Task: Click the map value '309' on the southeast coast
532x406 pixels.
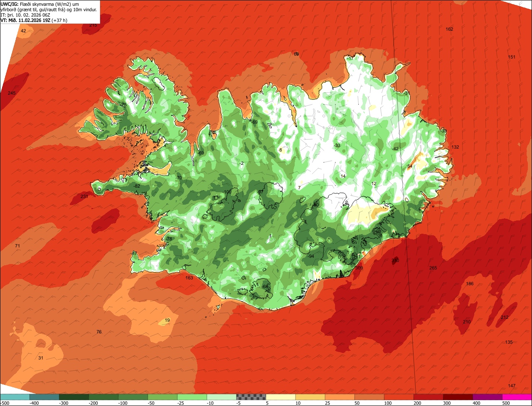Action: pyautogui.click(x=359, y=268)
